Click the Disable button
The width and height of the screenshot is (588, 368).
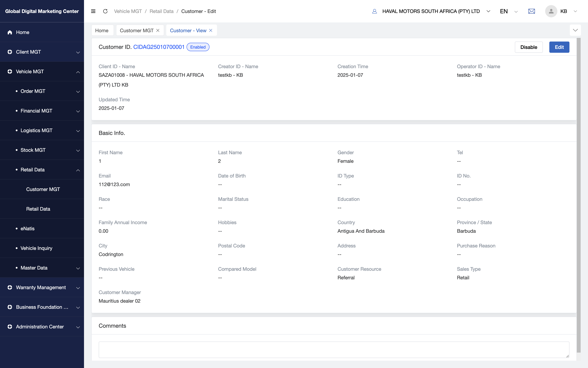(529, 47)
